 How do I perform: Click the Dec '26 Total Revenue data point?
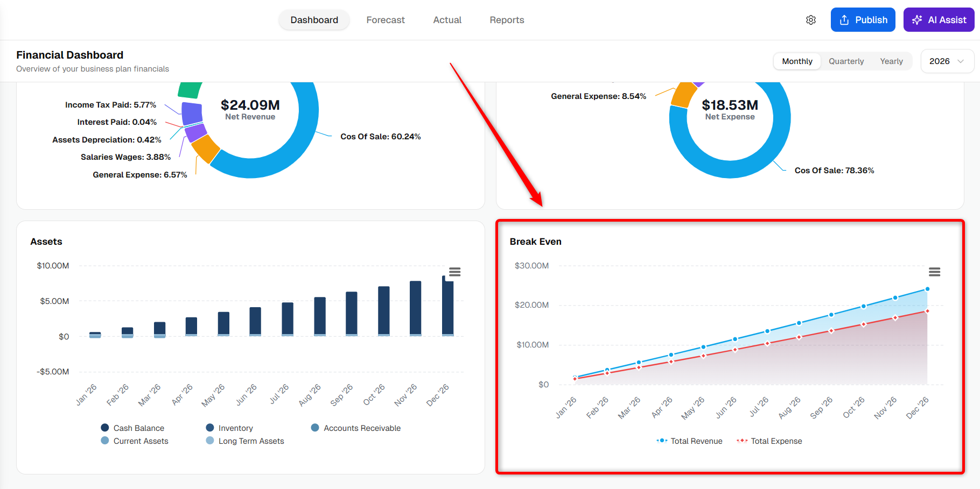click(x=927, y=289)
